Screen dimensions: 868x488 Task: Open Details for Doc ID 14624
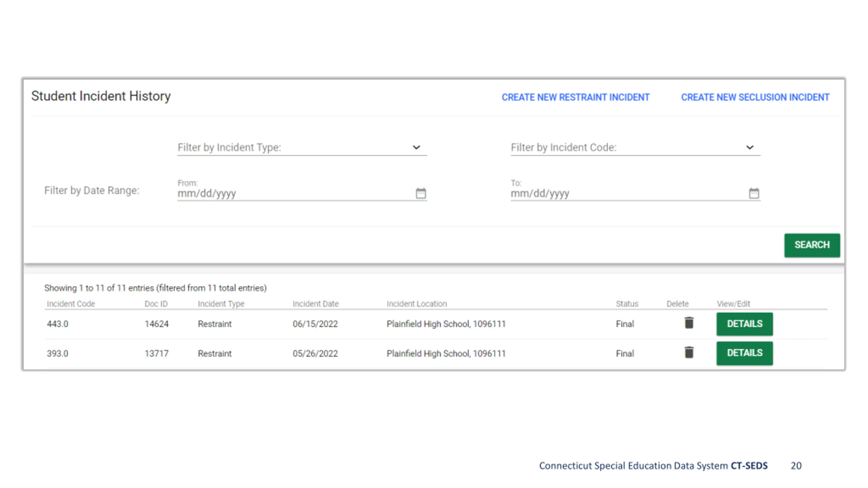745,324
